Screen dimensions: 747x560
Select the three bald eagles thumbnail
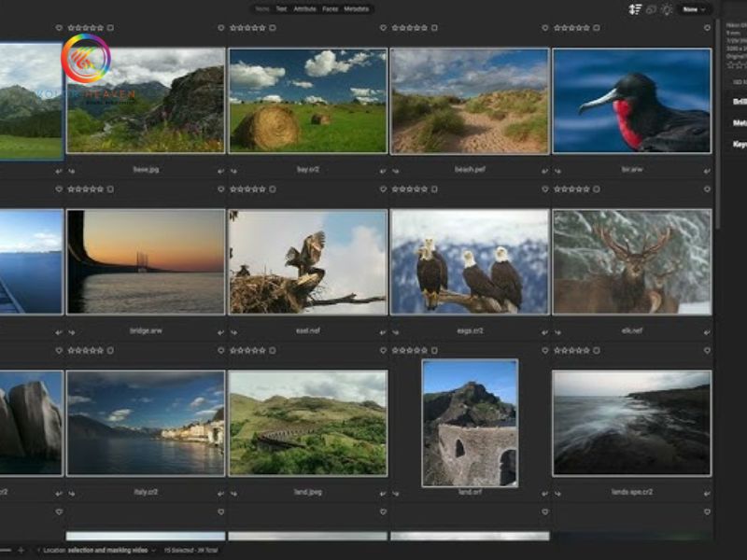[470, 262]
